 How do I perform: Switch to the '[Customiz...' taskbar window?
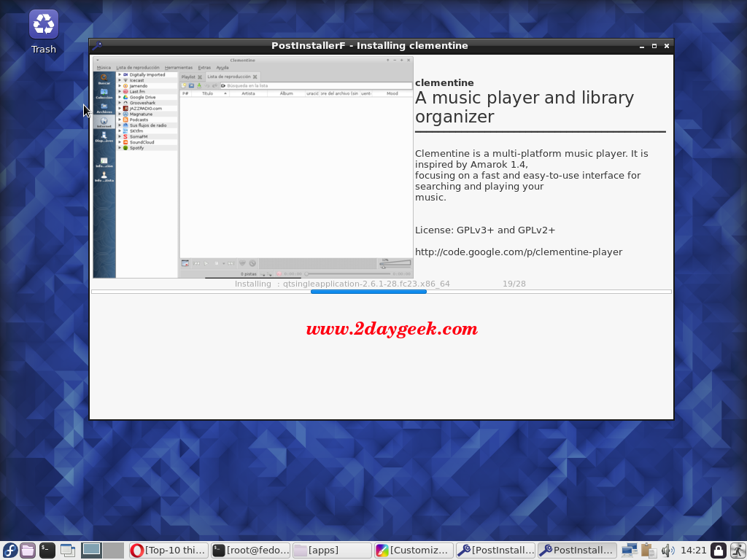pyautogui.click(x=414, y=551)
